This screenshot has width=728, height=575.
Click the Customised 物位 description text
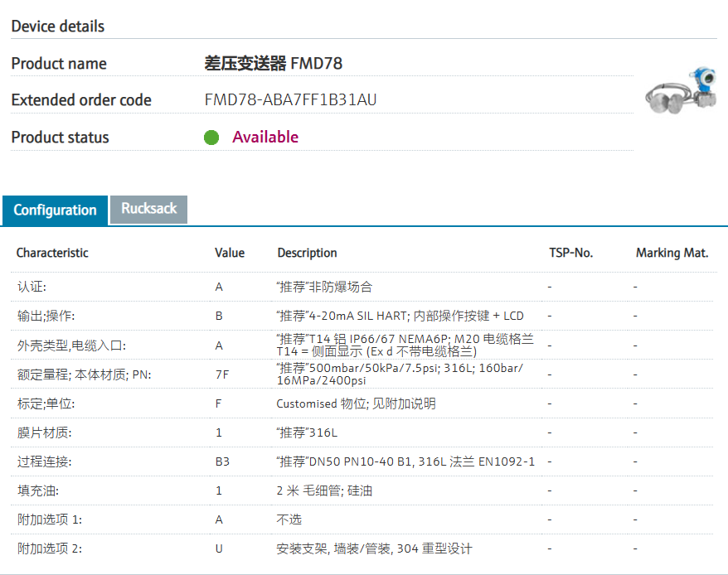pyautogui.click(x=356, y=403)
